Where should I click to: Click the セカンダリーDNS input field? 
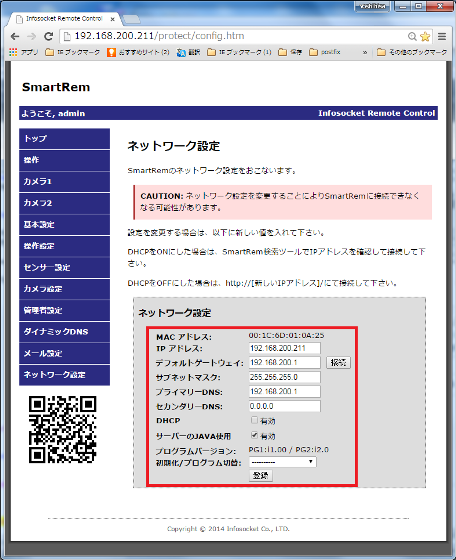[x=285, y=406]
